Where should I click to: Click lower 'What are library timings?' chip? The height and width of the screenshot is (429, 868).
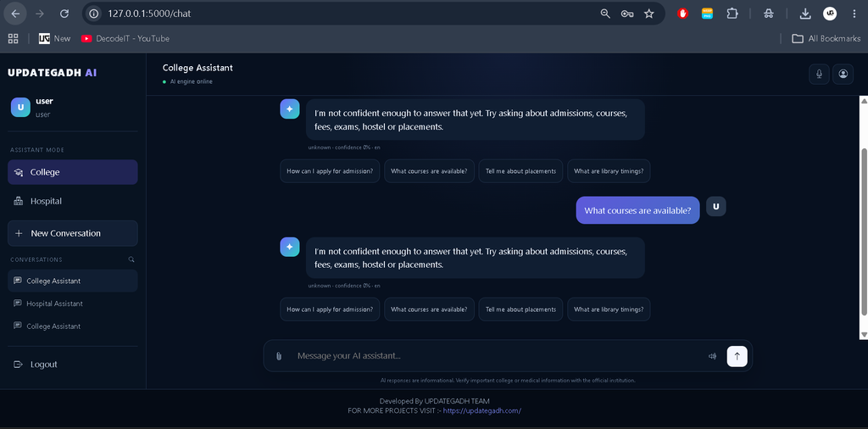(x=609, y=309)
